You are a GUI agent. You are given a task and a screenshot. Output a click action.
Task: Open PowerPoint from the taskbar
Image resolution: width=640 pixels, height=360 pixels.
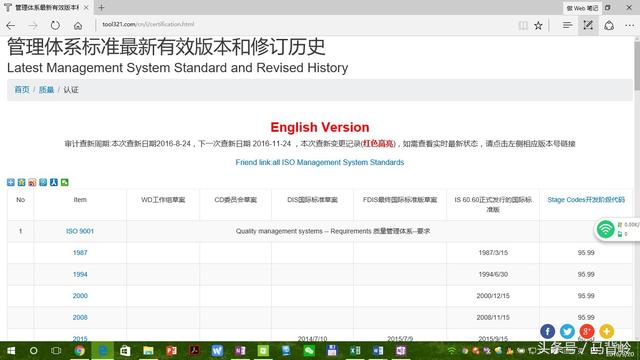click(171, 351)
